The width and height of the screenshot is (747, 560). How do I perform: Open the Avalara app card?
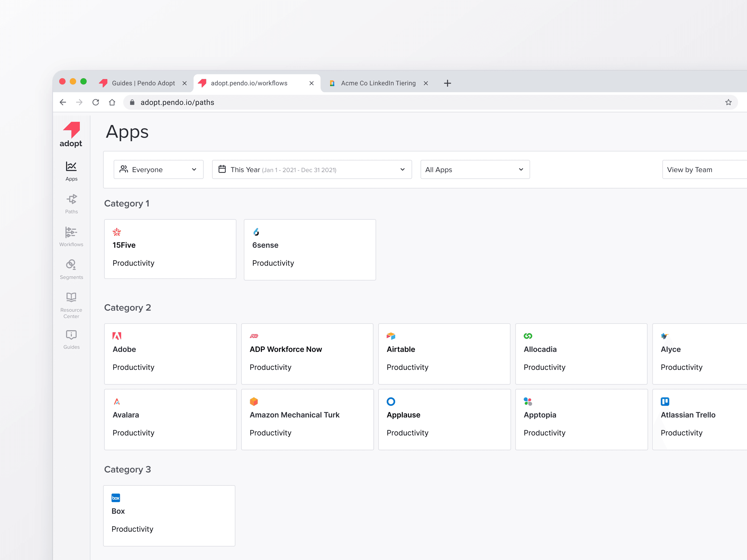pos(171,420)
